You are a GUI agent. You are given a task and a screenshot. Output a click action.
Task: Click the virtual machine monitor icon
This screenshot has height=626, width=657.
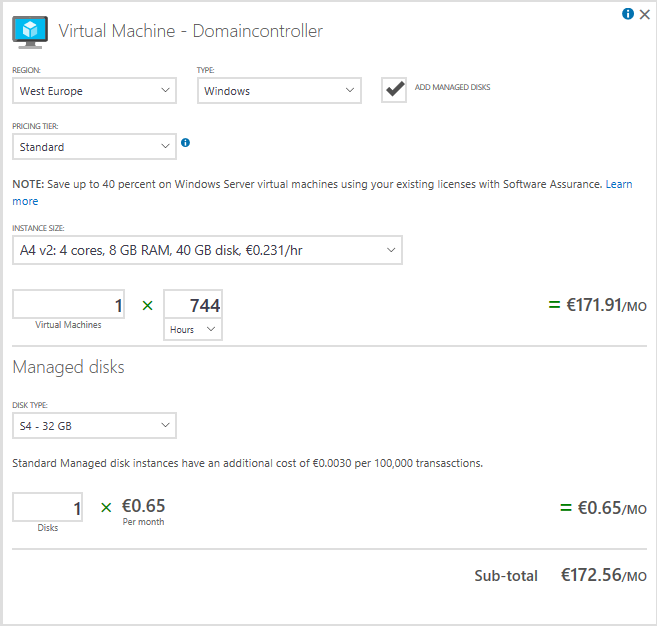[x=30, y=32]
